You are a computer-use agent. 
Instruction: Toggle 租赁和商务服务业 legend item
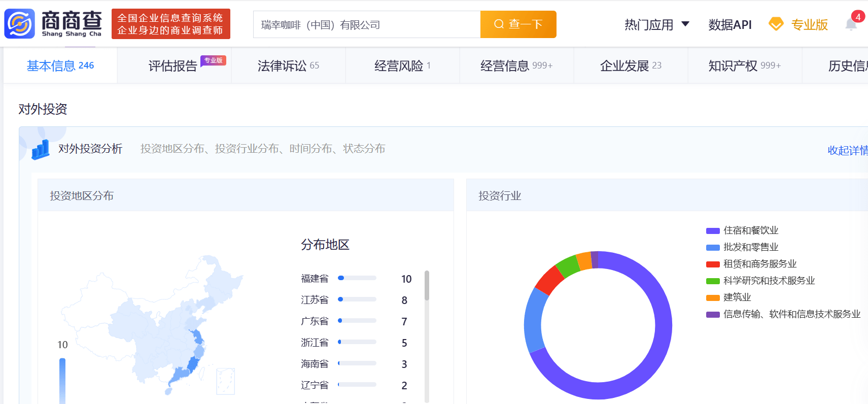[759, 264]
